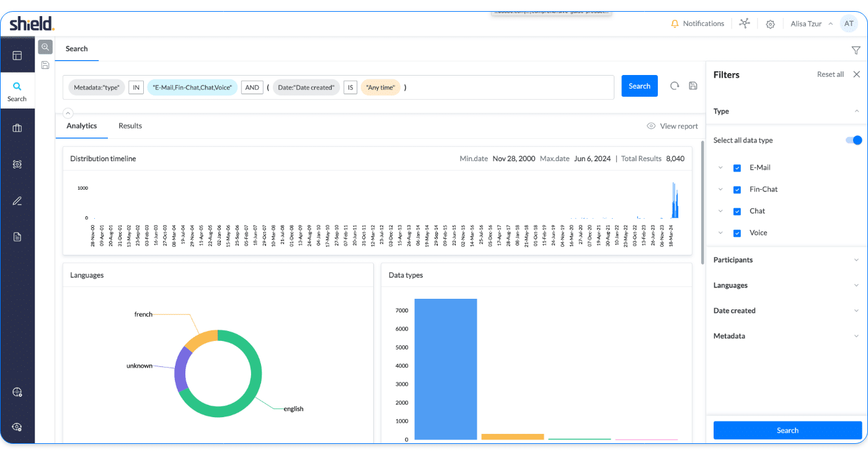
Task: Open the document report icon in sidebar
Action: coord(17,236)
